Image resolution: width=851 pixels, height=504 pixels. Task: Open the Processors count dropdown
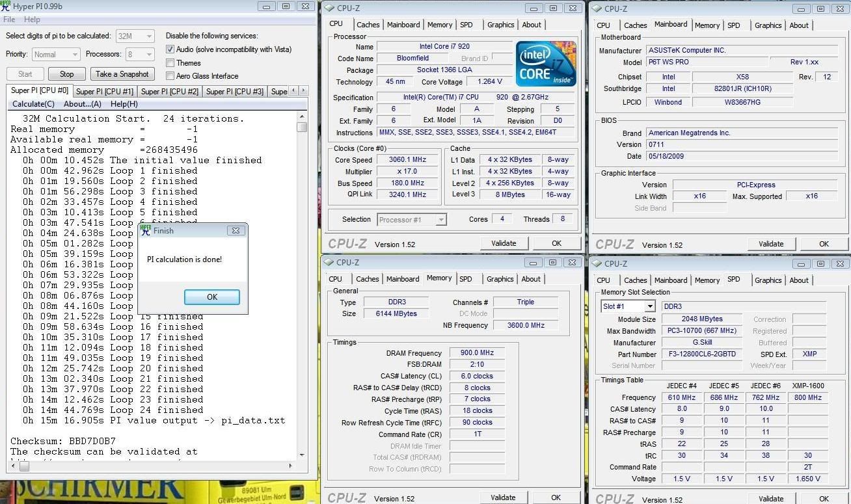[140, 55]
